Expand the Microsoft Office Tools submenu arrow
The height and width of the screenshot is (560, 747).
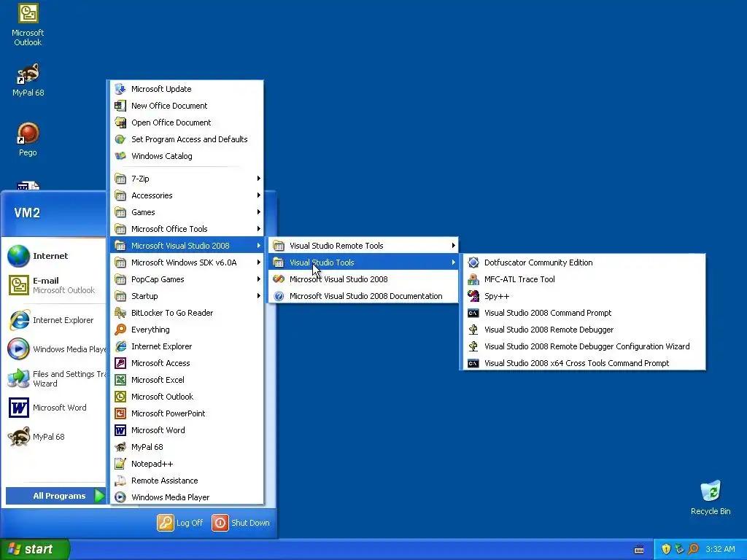coord(259,228)
